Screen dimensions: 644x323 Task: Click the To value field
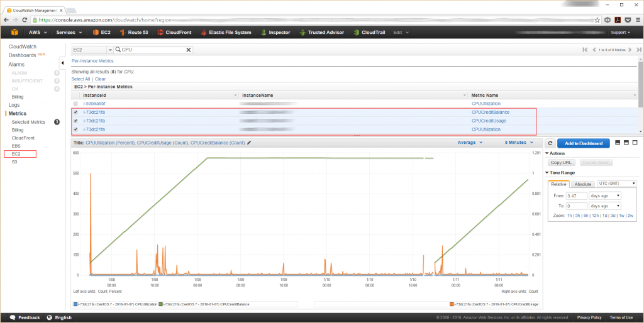coord(577,206)
